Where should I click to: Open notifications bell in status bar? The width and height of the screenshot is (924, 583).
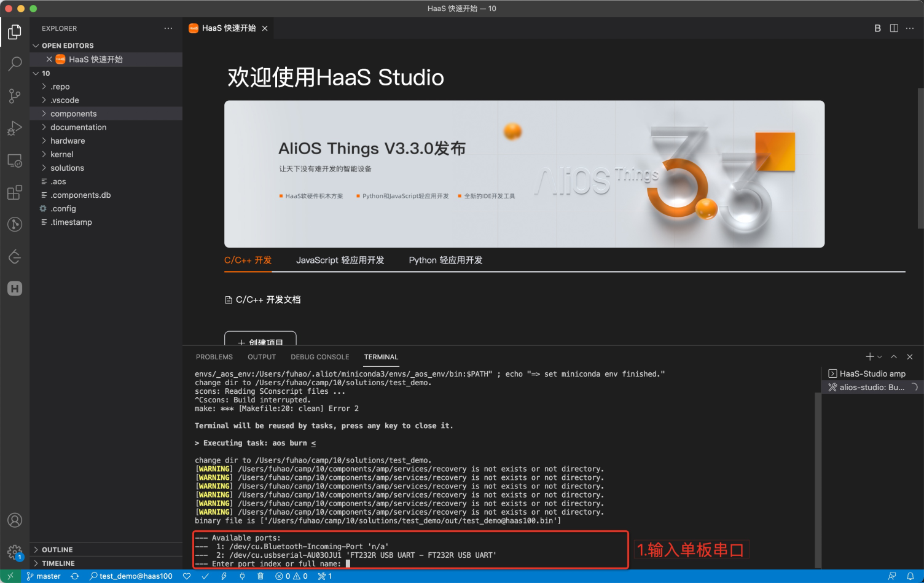click(910, 576)
